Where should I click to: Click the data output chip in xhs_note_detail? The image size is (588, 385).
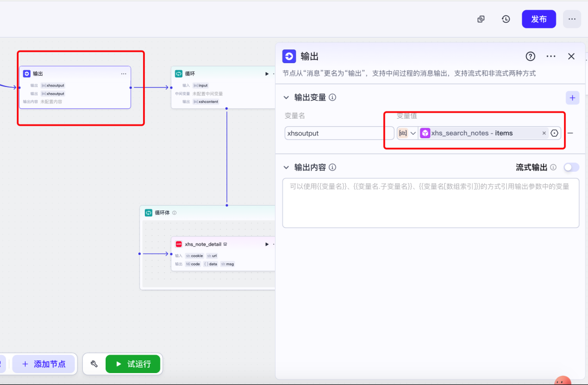[x=210, y=264]
